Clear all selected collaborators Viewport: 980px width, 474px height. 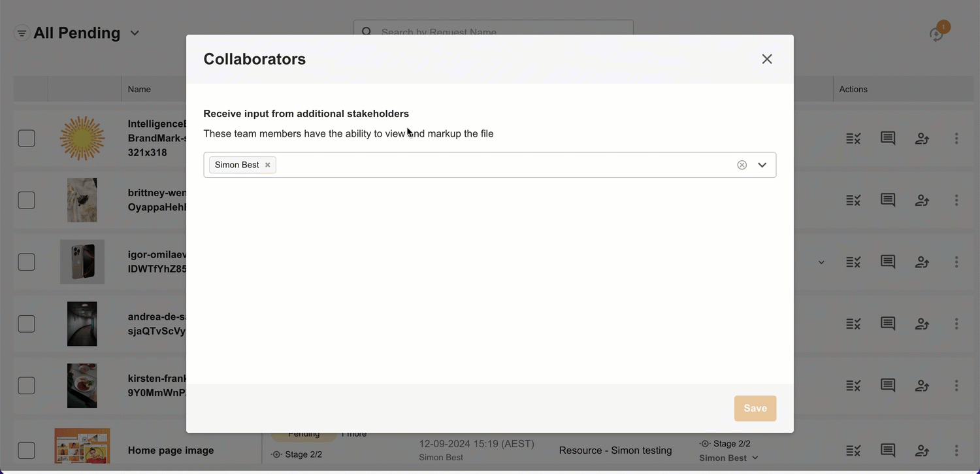coord(742,165)
